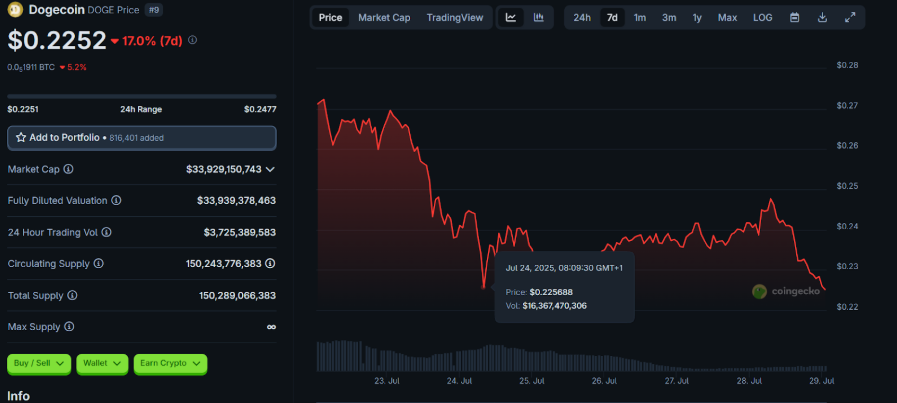Click info icon beside Circulating Supply value

point(270,264)
